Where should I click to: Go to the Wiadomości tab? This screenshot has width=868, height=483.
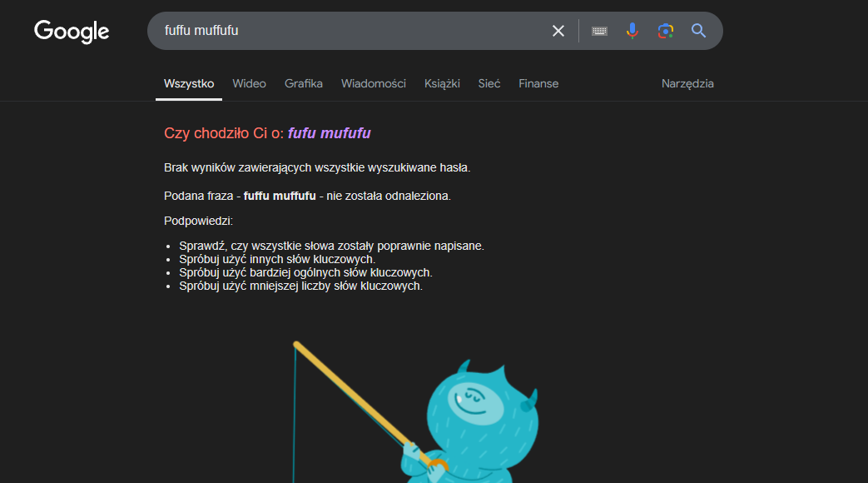373,83
